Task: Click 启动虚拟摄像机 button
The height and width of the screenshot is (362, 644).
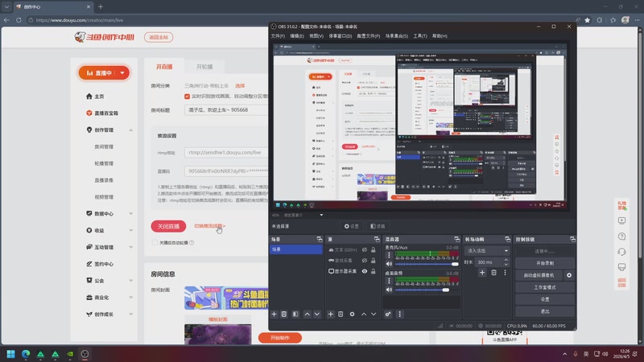Action: [x=539, y=275]
